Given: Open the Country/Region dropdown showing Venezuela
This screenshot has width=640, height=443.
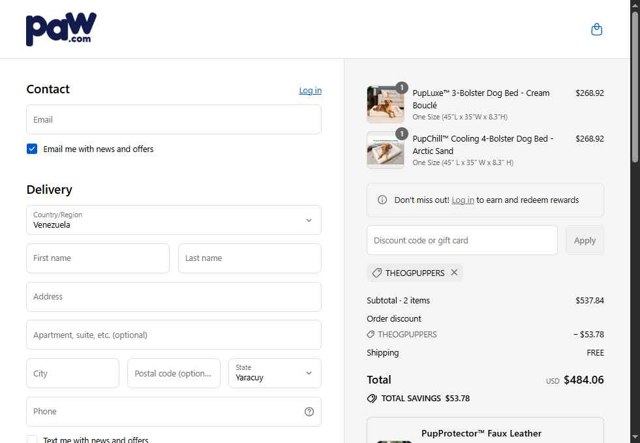Looking at the screenshot, I should (174, 220).
